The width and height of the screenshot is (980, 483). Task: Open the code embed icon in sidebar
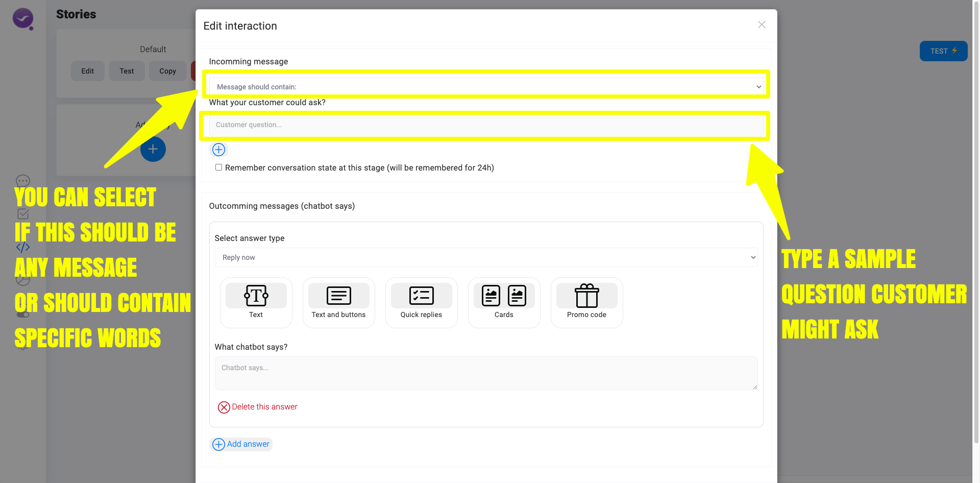point(23,248)
